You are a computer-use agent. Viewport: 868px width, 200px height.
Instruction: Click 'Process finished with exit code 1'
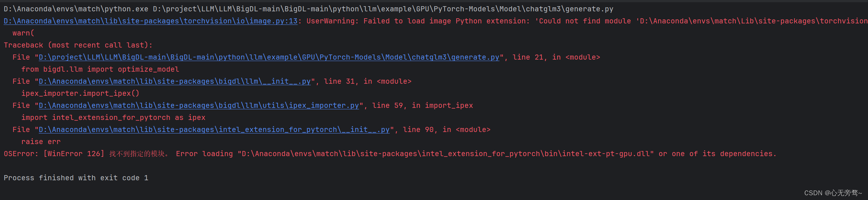coord(76,178)
